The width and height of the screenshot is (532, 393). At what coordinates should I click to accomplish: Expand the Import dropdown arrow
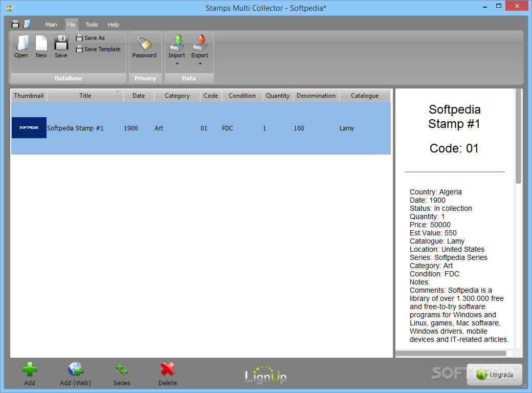click(177, 64)
